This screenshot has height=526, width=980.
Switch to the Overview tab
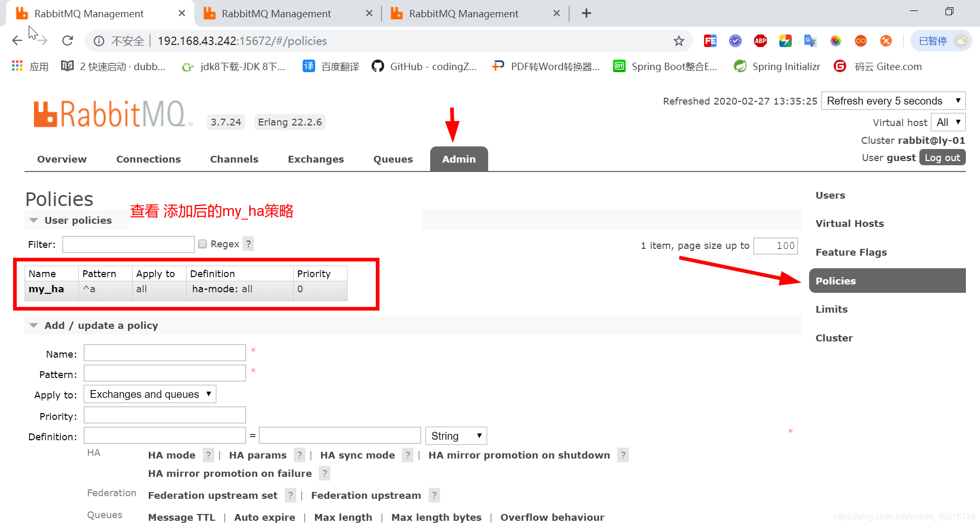coord(62,159)
